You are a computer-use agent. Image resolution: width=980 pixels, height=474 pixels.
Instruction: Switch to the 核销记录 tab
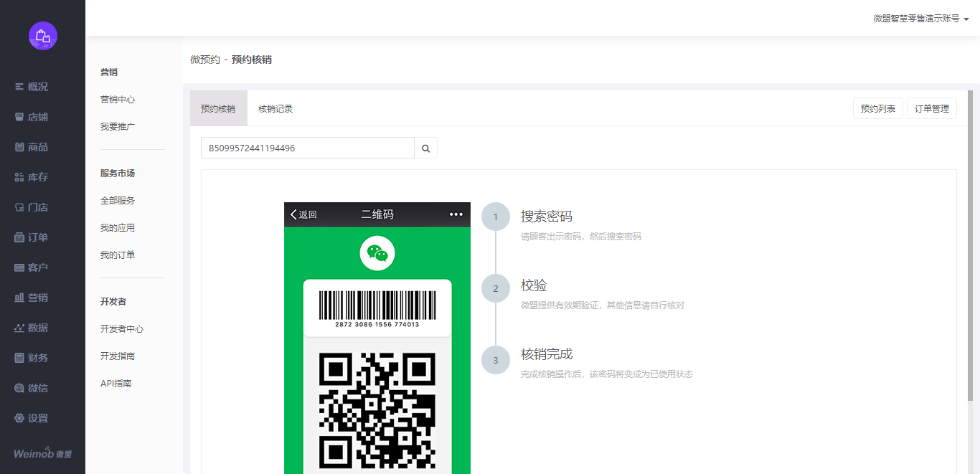(275, 108)
